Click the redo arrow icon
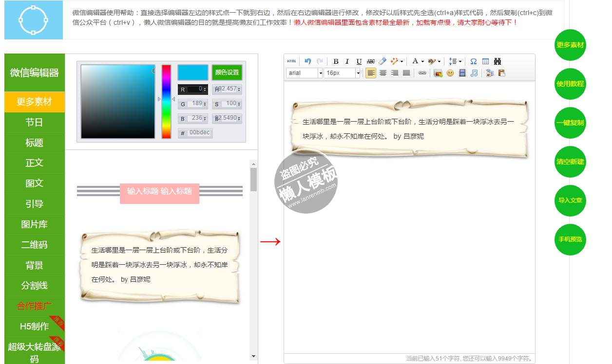612x364 pixels. click(x=320, y=61)
